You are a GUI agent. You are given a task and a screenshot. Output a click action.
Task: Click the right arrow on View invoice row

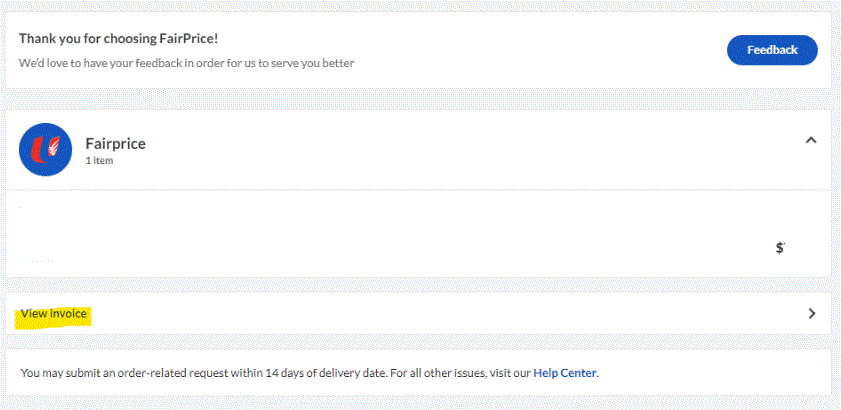811,314
